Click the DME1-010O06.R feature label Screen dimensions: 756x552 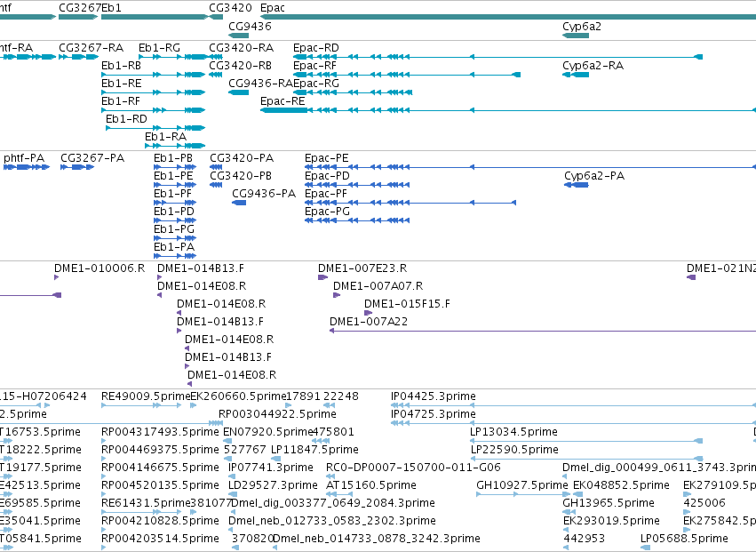pos(99,268)
